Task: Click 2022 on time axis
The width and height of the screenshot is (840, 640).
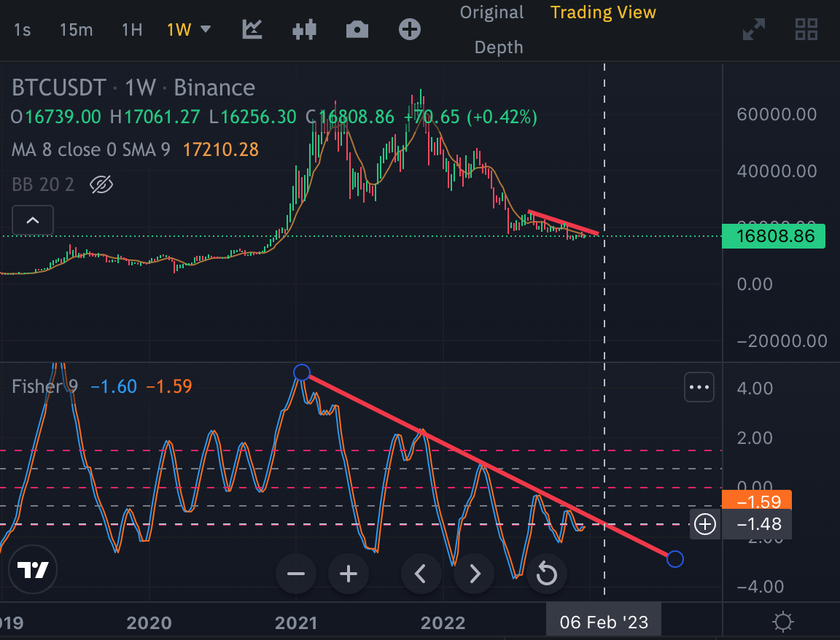Action: (x=443, y=623)
